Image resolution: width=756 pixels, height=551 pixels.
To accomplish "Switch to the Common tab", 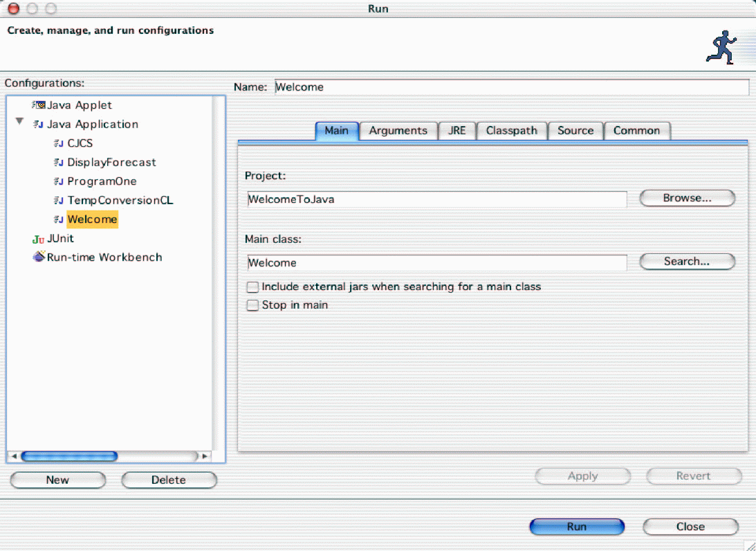I will tap(636, 131).
